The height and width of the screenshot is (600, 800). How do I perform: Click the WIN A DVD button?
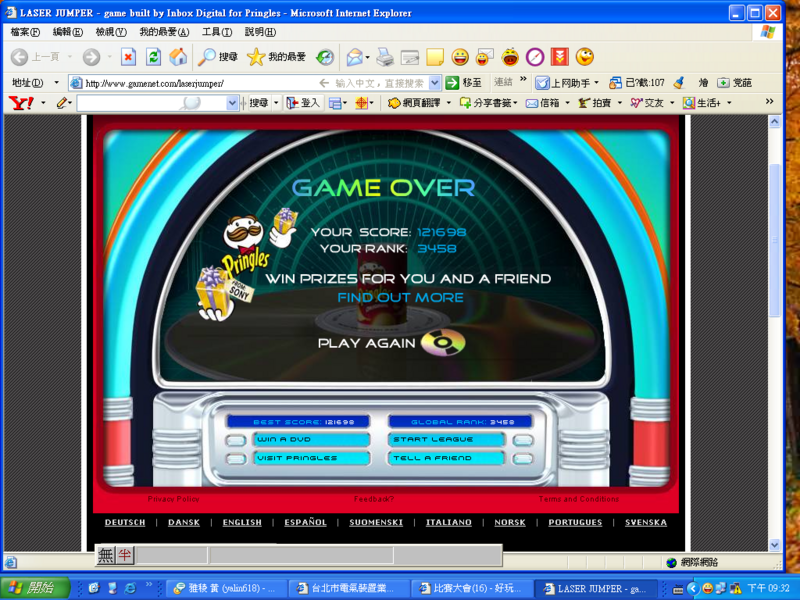[311, 439]
